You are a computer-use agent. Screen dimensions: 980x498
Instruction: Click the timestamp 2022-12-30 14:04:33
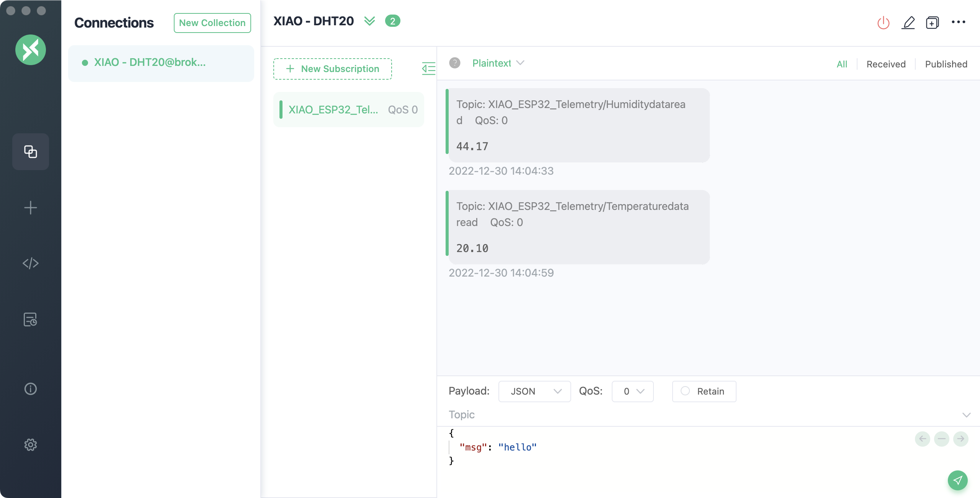[501, 171]
